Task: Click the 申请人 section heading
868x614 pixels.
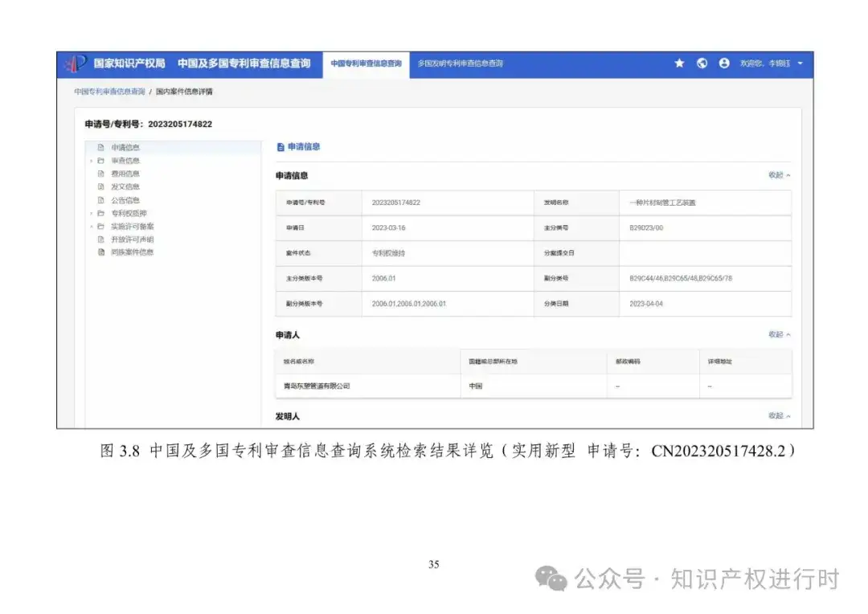Action: (x=287, y=335)
